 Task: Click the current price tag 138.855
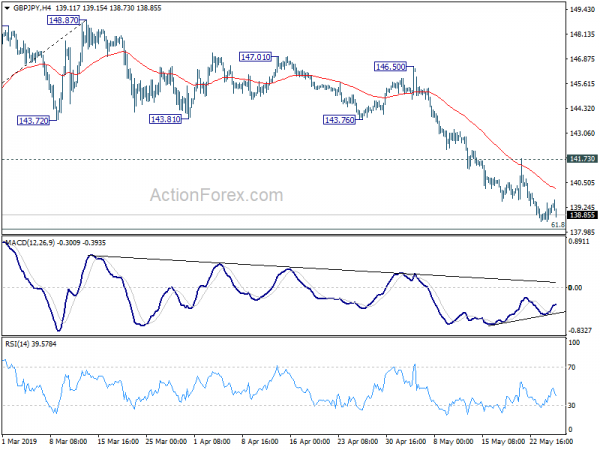pyautogui.click(x=582, y=215)
